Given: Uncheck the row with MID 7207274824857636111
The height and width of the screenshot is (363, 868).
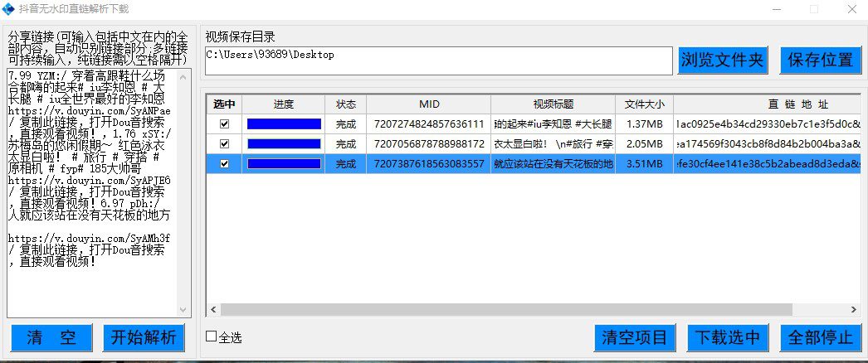Looking at the screenshot, I should [x=224, y=124].
